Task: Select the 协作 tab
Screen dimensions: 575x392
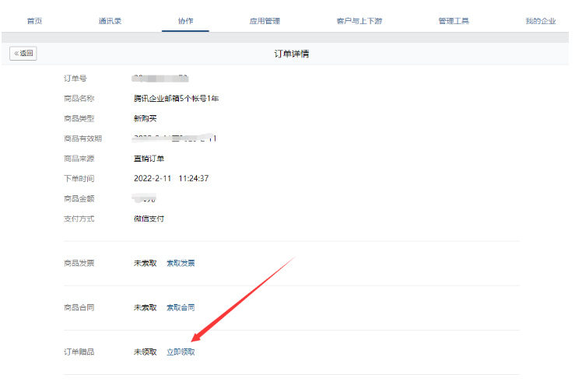Action: (185, 21)
